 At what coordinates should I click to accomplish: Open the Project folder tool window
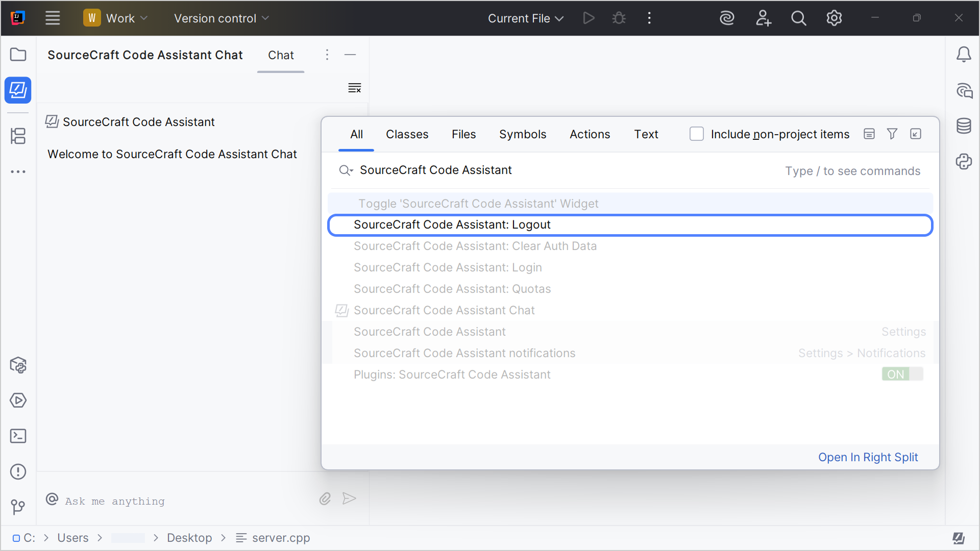[18, 55]
